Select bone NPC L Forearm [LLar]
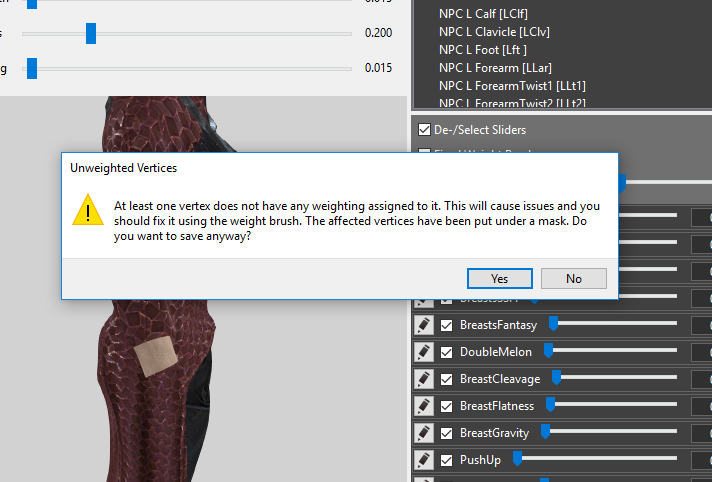Viewport: 712px width, 482px height. pos(495,68)
